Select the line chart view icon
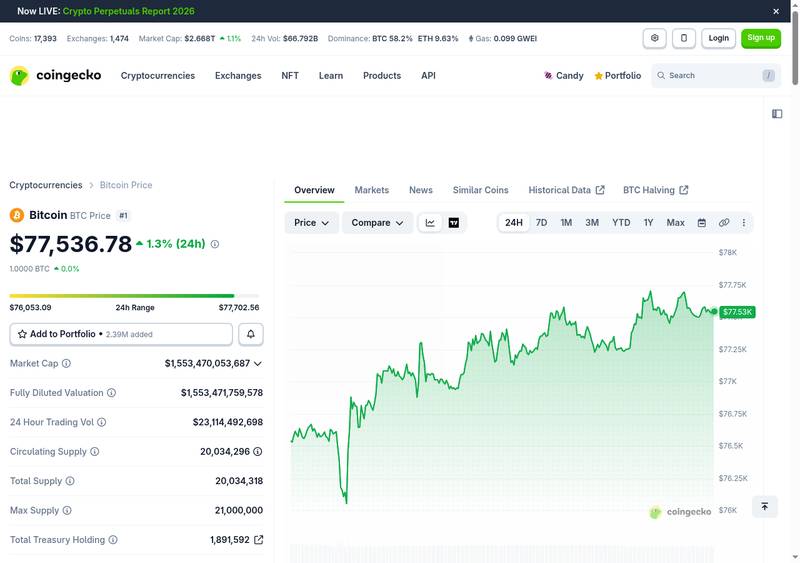Screen dimensions: 800x563 click(x=430, y=223)
